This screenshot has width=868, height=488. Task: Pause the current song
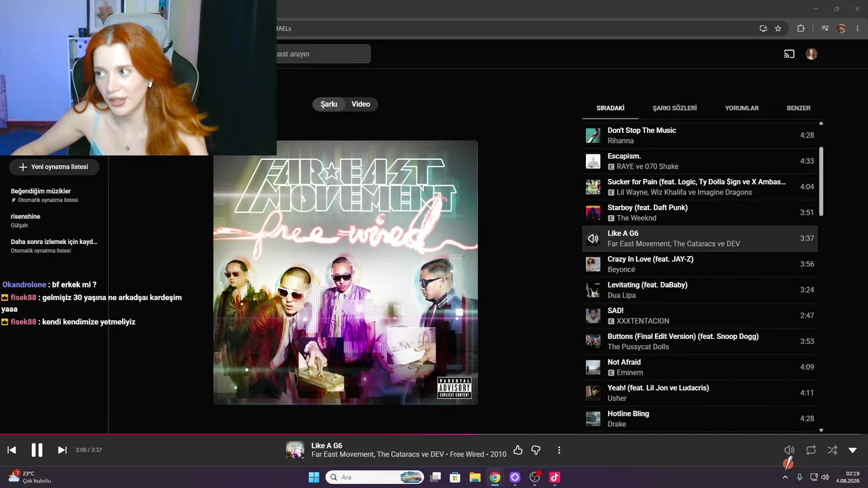pos(37,450)
